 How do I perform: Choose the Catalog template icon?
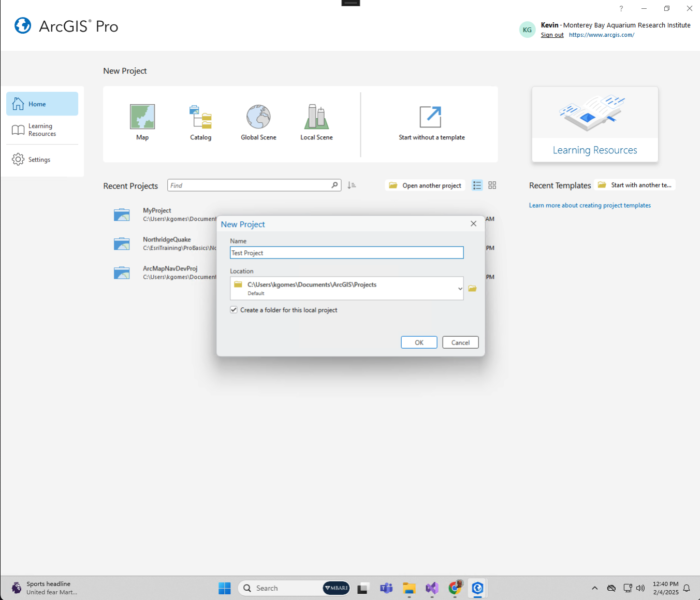point(200,117)
